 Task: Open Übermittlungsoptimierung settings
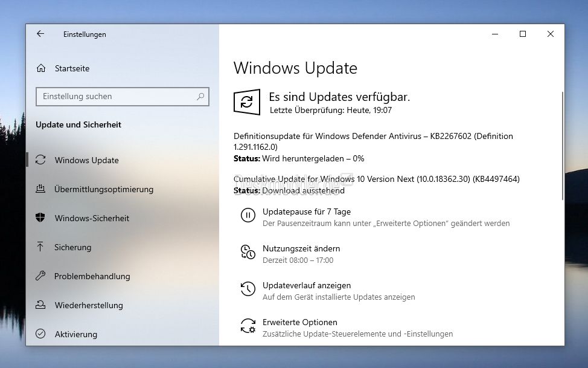click(104, 189)
